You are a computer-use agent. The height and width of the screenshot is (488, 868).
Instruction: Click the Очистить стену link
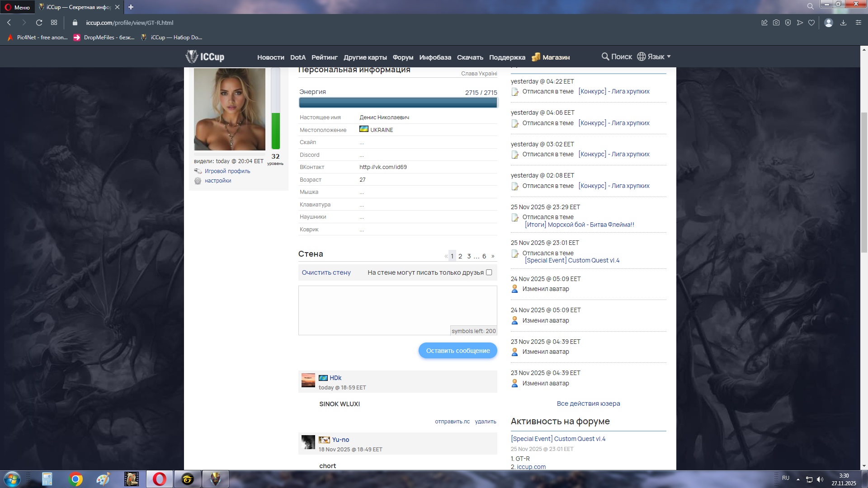click(326, 272)
